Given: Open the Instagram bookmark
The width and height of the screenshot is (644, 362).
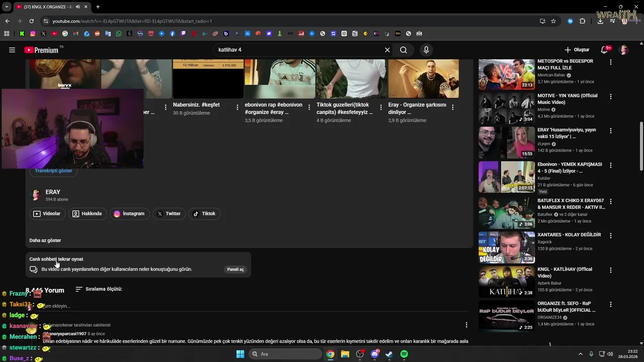Looking at the screenshot, I should click(x=33, y=34).
